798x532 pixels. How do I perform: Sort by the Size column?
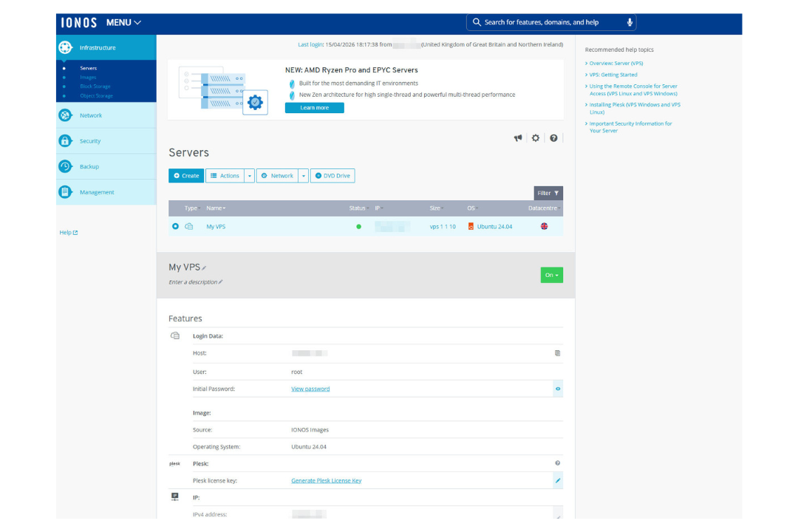pyautogui.click(x=436, y=208)
